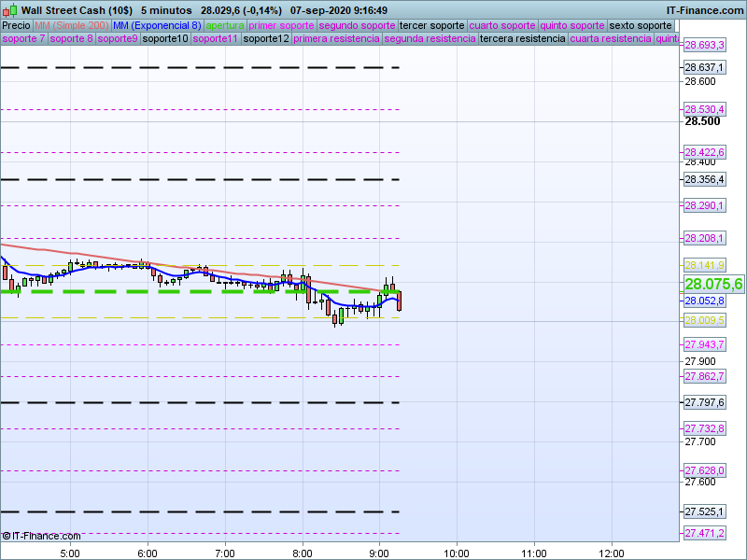Select the Precio legend label
Screen dimensions: 747x560
click(x=16, y=26)
